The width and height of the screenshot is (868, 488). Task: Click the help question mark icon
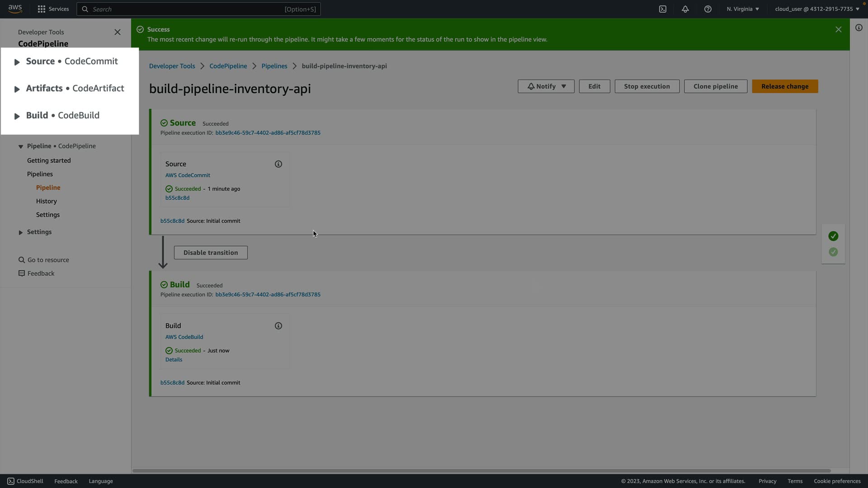coord(708,9)
